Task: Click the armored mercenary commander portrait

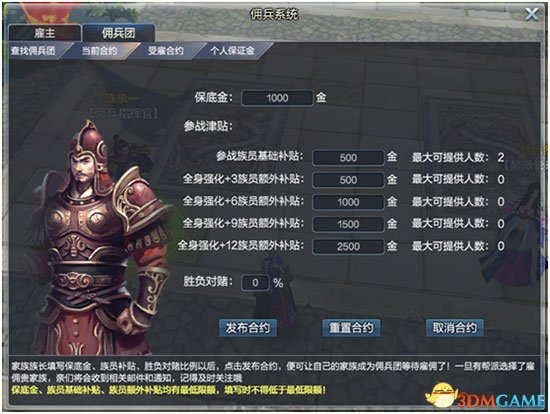Action: coord(102,239)
